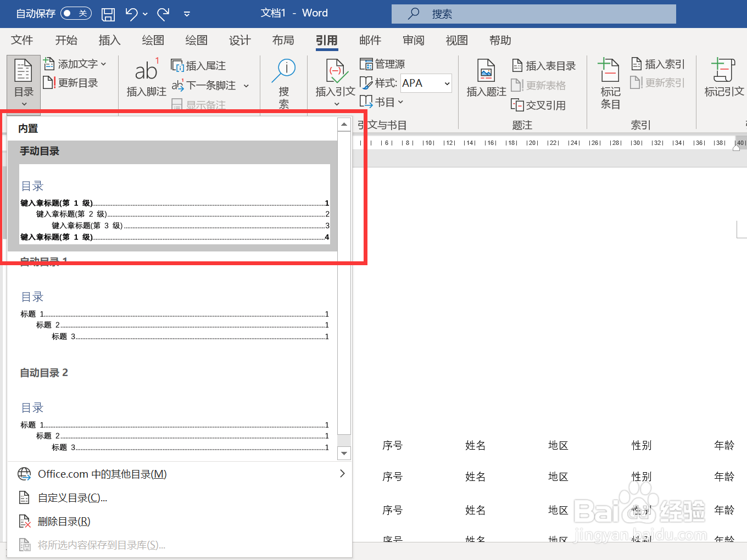
Task: Click the 绘图 tab next to 插入
Action: pos(153,40)
